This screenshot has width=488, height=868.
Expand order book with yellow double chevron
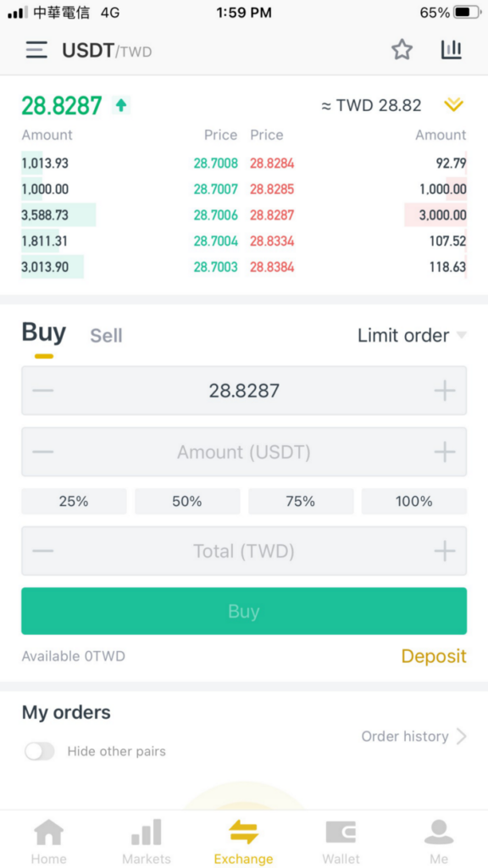pyautogui.click(x=453, y=104)
